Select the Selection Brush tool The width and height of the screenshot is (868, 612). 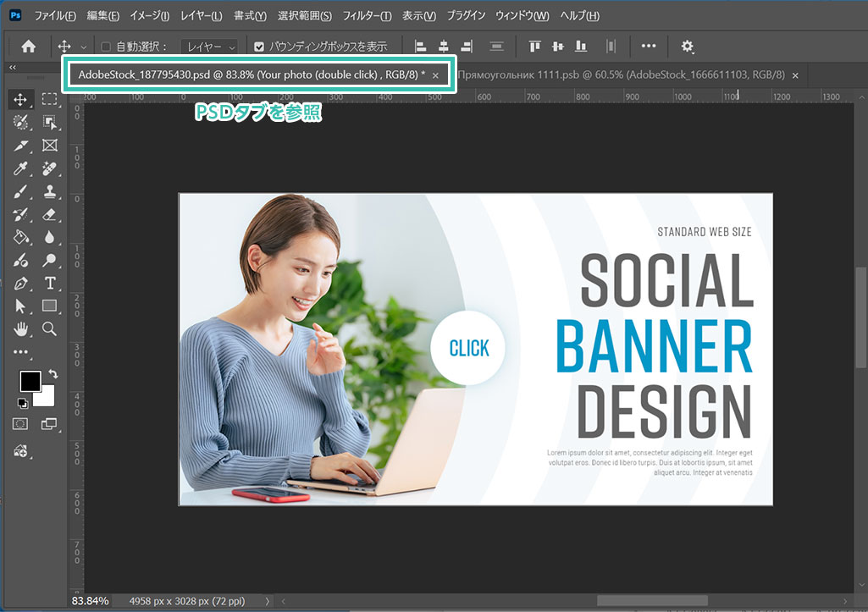coord(20,122)
